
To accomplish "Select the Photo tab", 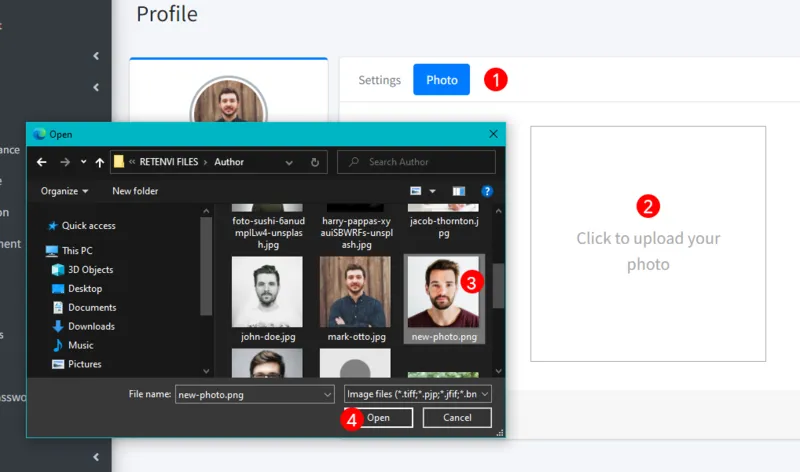I will click(441, 80).
